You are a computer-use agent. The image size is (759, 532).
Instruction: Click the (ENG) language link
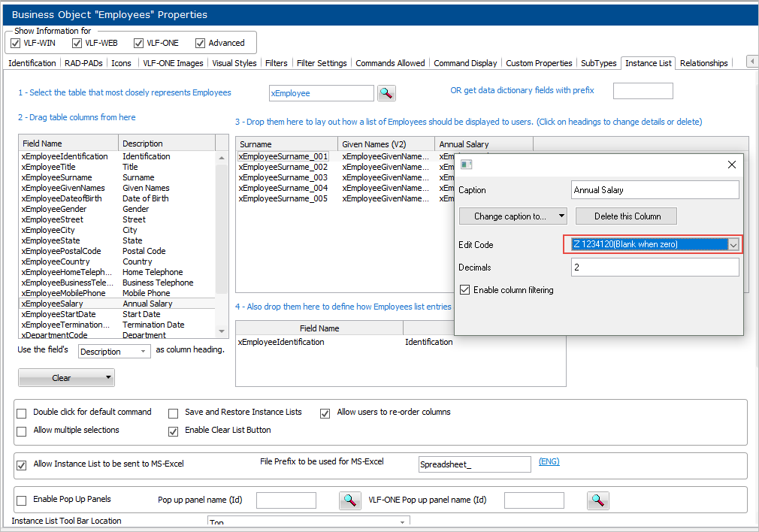[x=549, y=462]
